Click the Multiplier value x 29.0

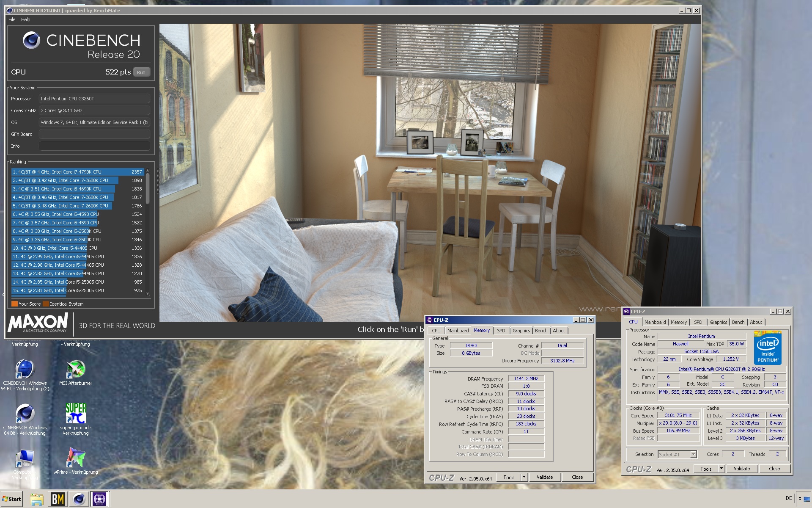678,423
